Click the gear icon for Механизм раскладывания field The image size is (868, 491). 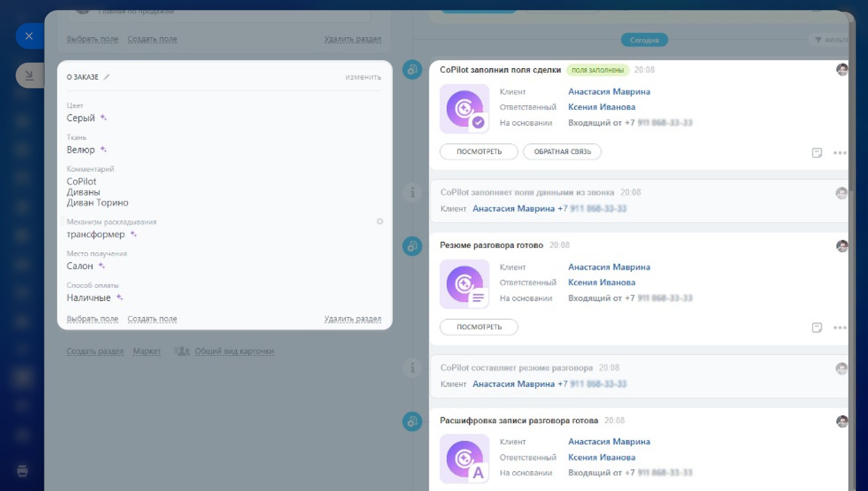380,222
